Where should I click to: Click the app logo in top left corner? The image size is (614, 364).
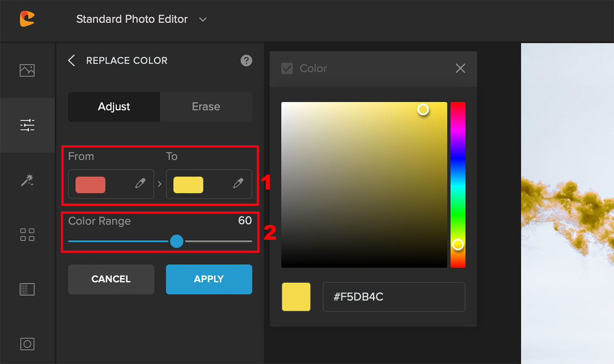[x=27, y=19]
